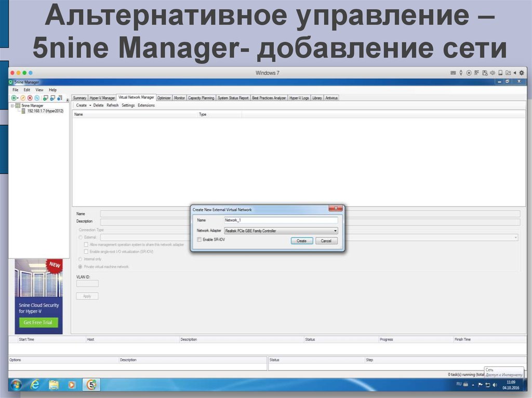This screenshot has width=532, height=398.
Task: Click the host server icon for 192.168.1.7
Action: pos(23,111)
